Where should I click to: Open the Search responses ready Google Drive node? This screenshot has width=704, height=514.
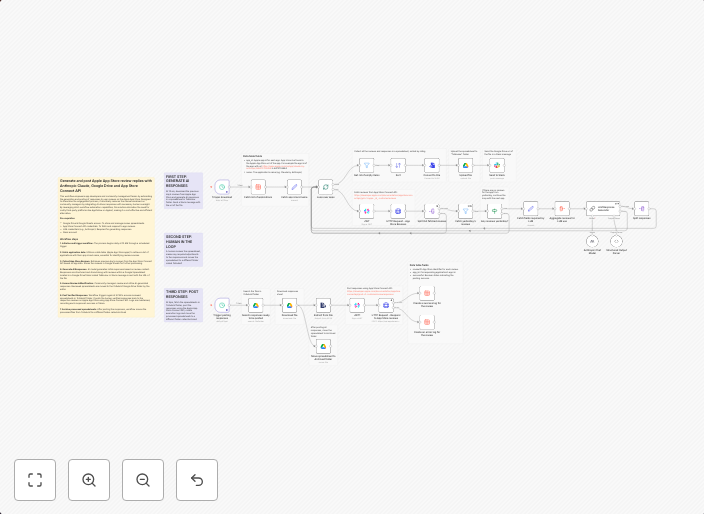click(255, 305)
